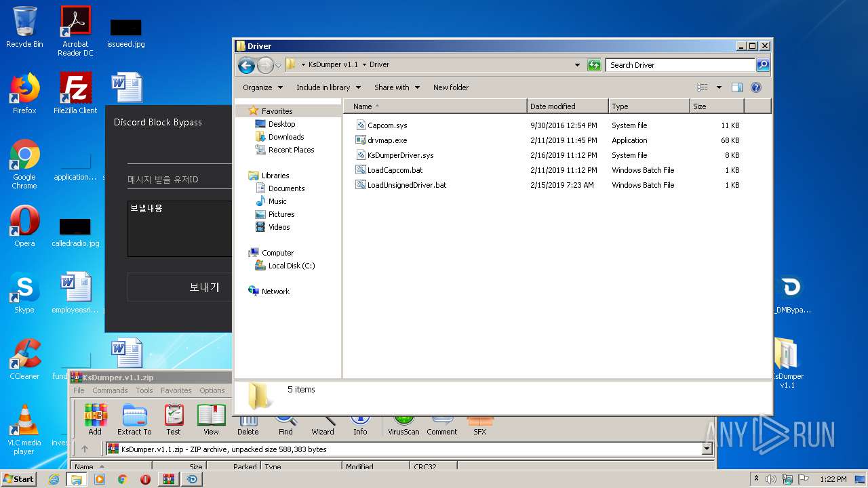The image size is (868, 488).
Task: Open the WinRAR Commands menu
Action: tap(110, 390)
